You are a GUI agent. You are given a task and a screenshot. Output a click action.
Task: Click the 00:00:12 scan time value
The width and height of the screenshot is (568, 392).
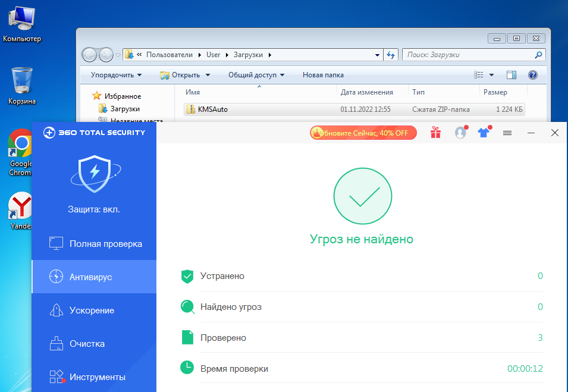(x=525, y=369)
